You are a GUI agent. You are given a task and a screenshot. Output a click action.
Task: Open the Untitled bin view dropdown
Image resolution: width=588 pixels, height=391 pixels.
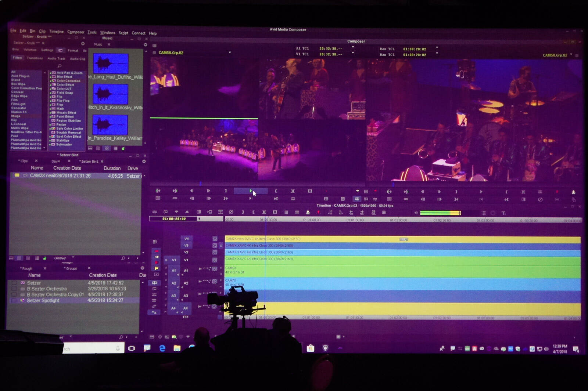pyautogui.click(x=73, y=258)
